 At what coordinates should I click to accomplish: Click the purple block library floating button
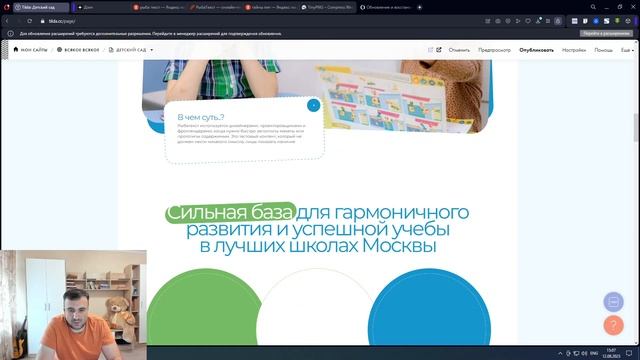613,302
